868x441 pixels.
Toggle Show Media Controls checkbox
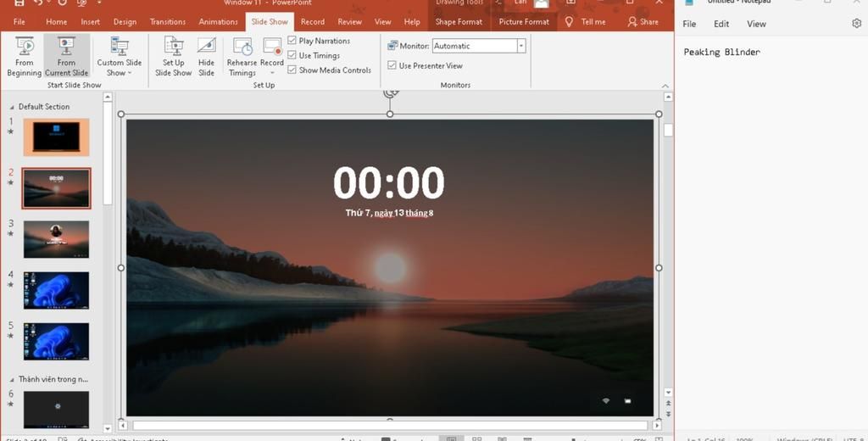[x=292, y=70]
